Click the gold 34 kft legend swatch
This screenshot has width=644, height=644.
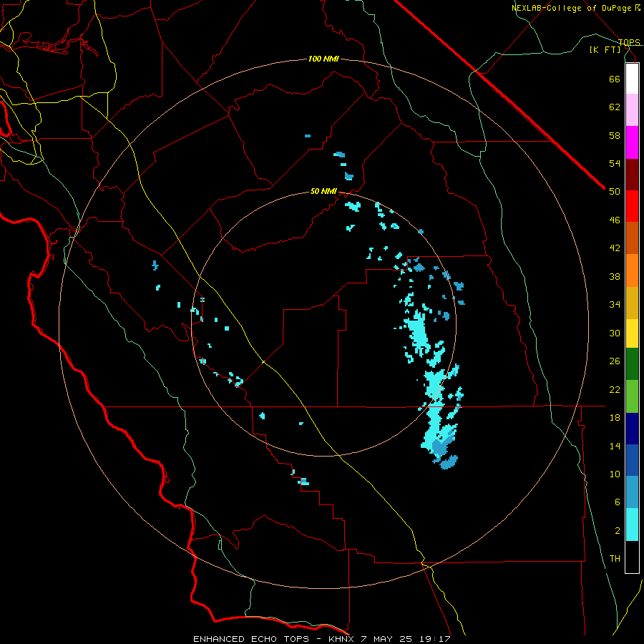(632, 303)
